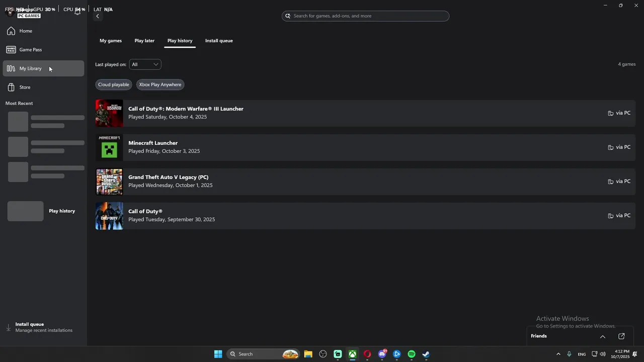
Task: Click the Friends label
Action: point(538,336)
